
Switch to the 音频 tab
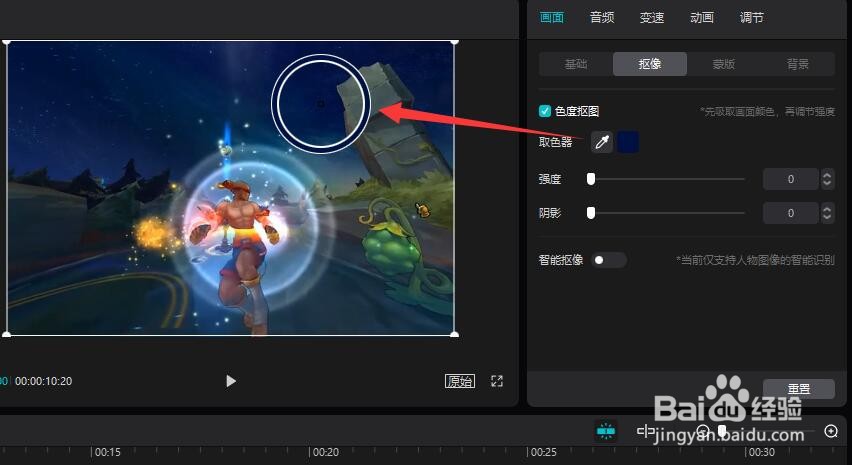tap(602, 17)
